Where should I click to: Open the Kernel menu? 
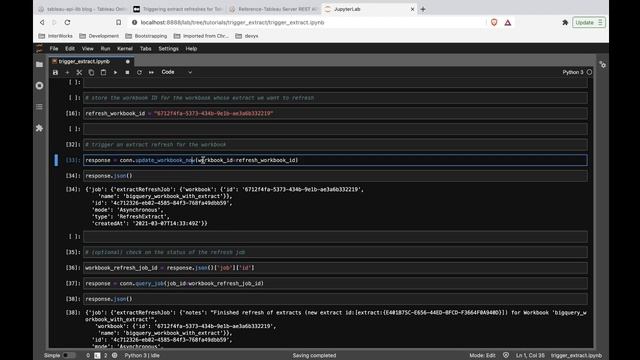pyautogui.click(x=125, y=49)
